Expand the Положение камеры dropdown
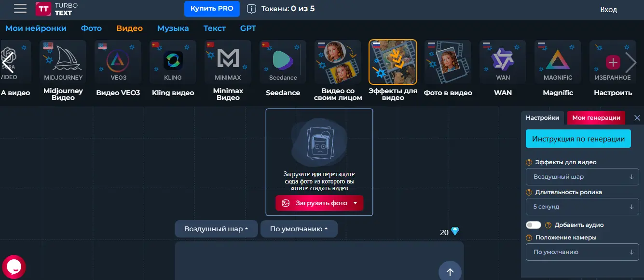The width and height of the screenshot is (644, 280). pos(582,252)
